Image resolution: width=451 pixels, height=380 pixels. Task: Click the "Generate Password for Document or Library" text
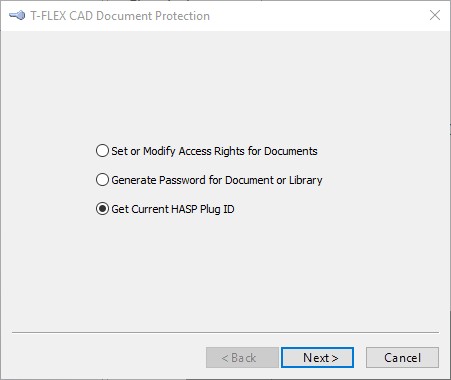[x=217, y=180]
